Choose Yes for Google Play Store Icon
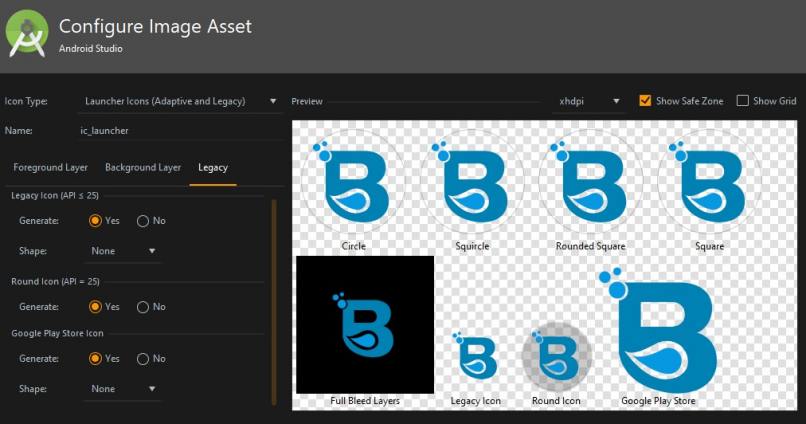Viewport: 806px width, 424px height. click(95, 358)
